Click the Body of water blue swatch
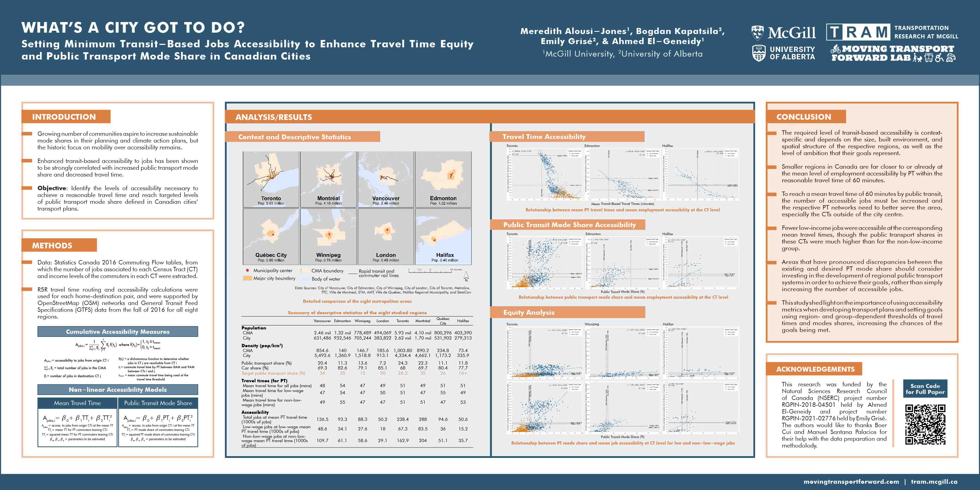Image resolution: width=980 pixels, height=490 pixels. (x=306, y=279)
